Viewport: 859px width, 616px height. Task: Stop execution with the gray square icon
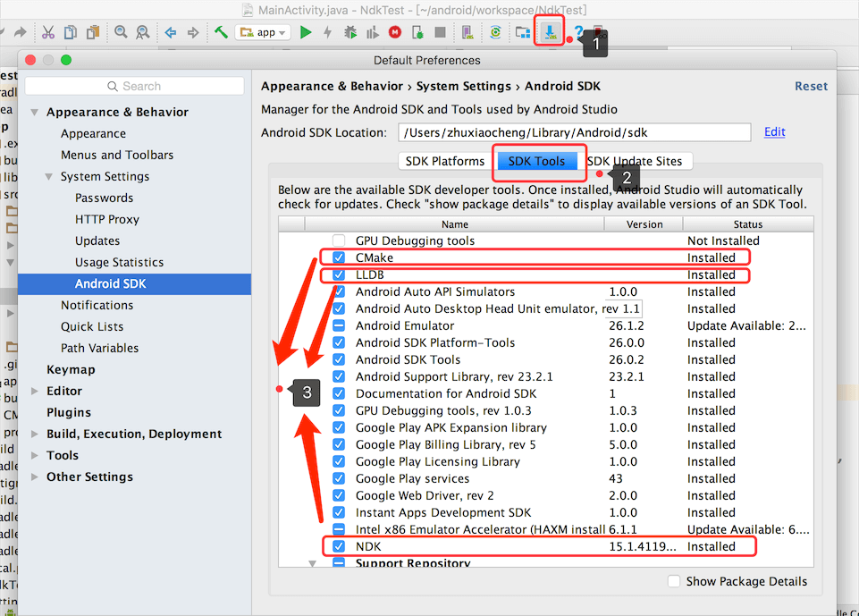[440, 33]
